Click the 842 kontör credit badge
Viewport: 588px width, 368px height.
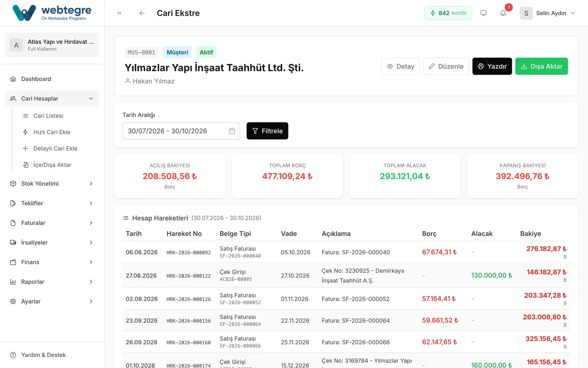448,13
